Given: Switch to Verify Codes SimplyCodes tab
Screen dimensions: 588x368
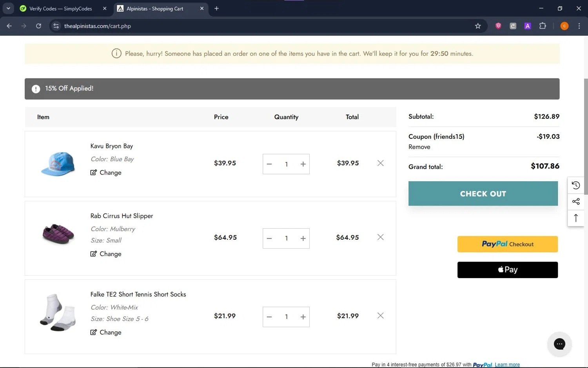Looking at the screenshot, I should 61,9.
